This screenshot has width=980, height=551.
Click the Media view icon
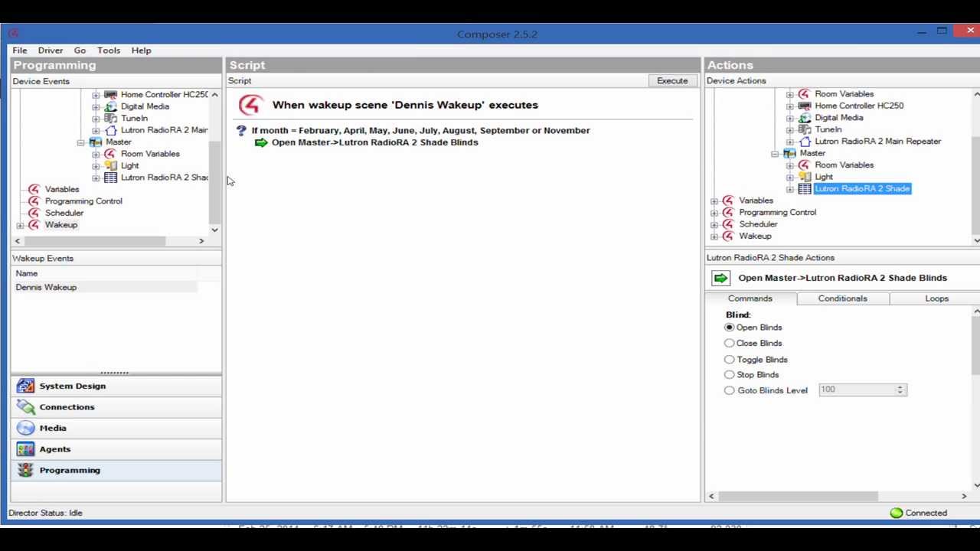(x=25, y=428)
